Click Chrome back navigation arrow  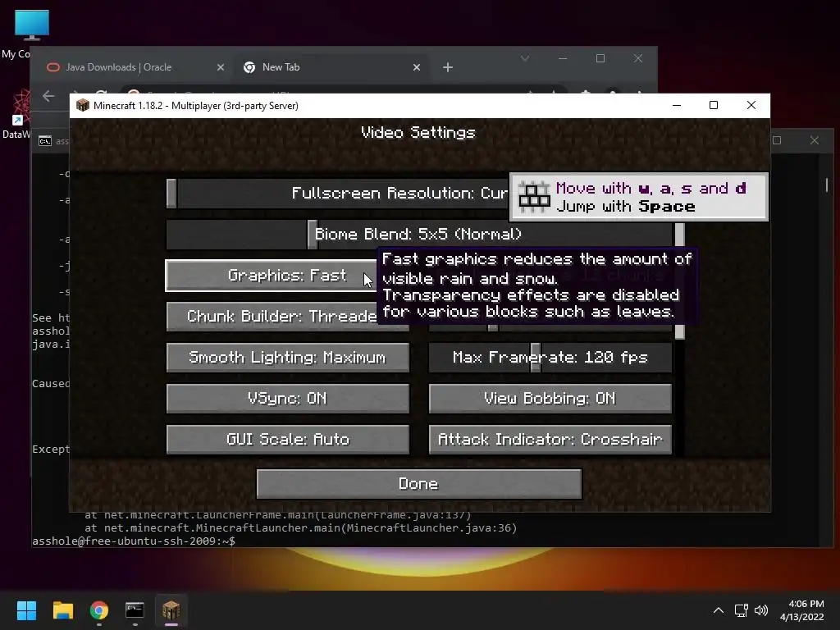point(48,96)
